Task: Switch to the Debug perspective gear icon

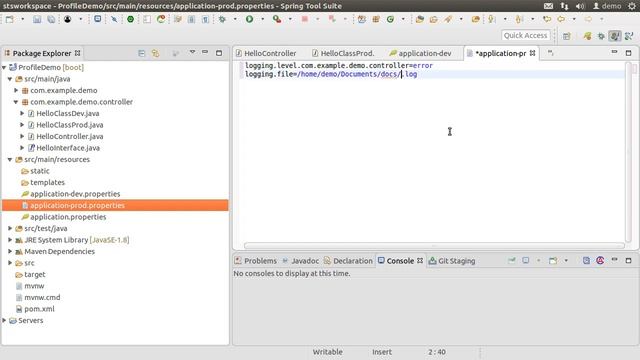Action: pos(601,36)
